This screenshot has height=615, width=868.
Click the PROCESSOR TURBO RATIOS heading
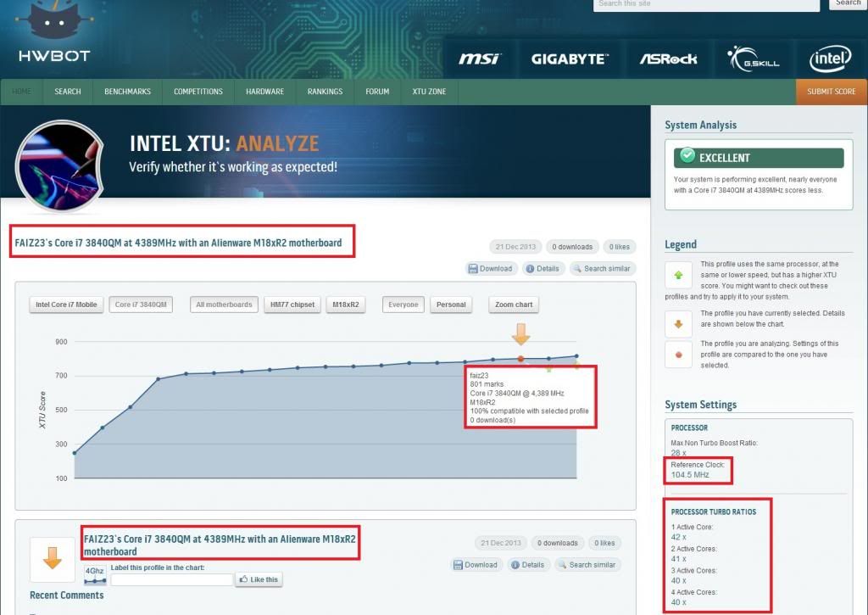pyautogui.click(x=714, y=512)
